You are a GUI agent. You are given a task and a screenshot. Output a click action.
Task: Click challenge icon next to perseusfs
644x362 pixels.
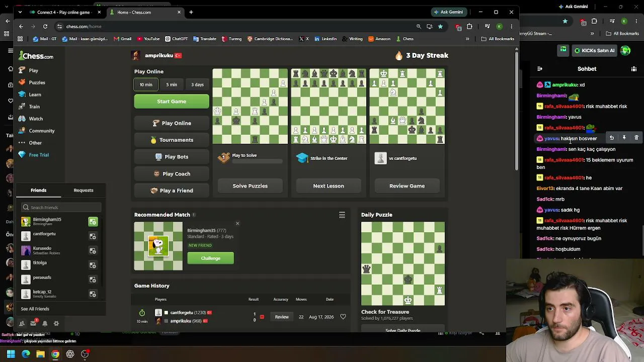click(x=93, y=280)
